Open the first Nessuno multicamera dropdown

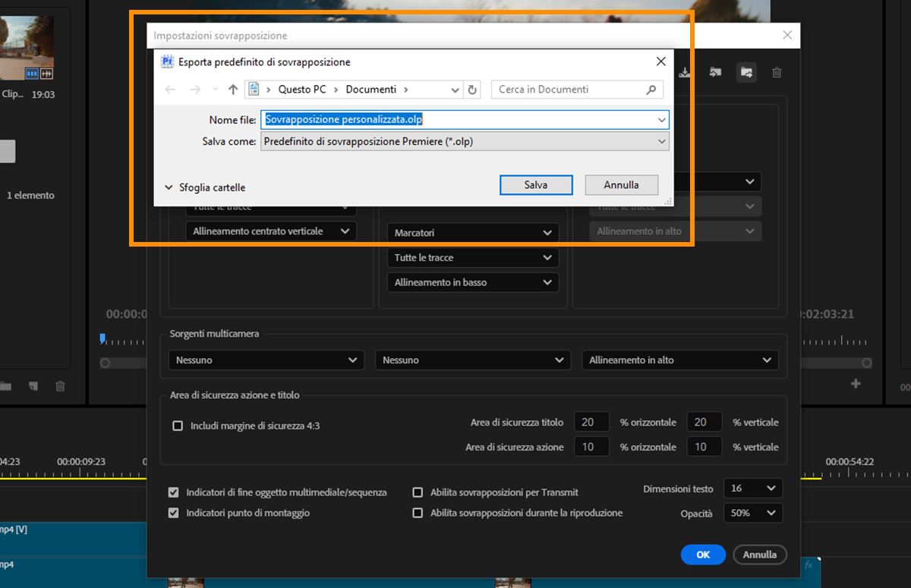pyautogui.click(x=266, y=360)
